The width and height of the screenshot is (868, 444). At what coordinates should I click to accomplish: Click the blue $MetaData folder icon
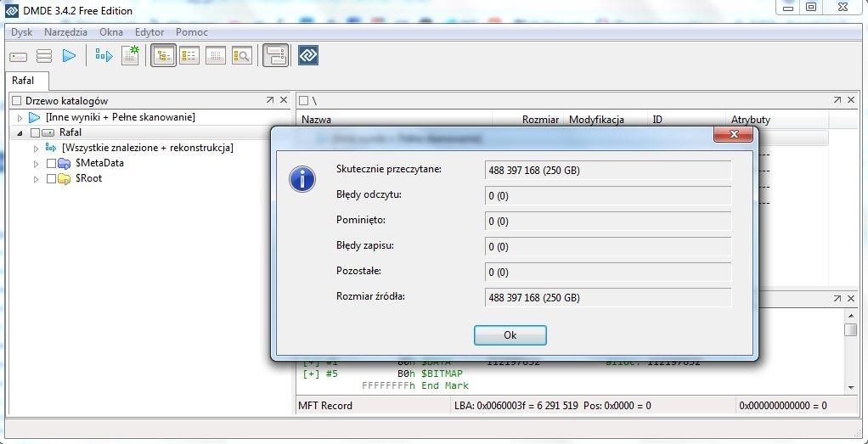65,163
